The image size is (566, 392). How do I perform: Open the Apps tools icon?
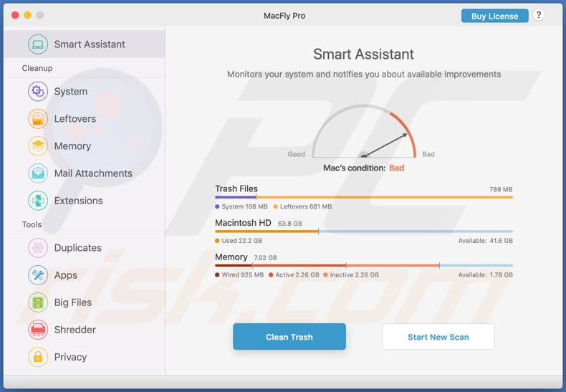click(38, 275)
